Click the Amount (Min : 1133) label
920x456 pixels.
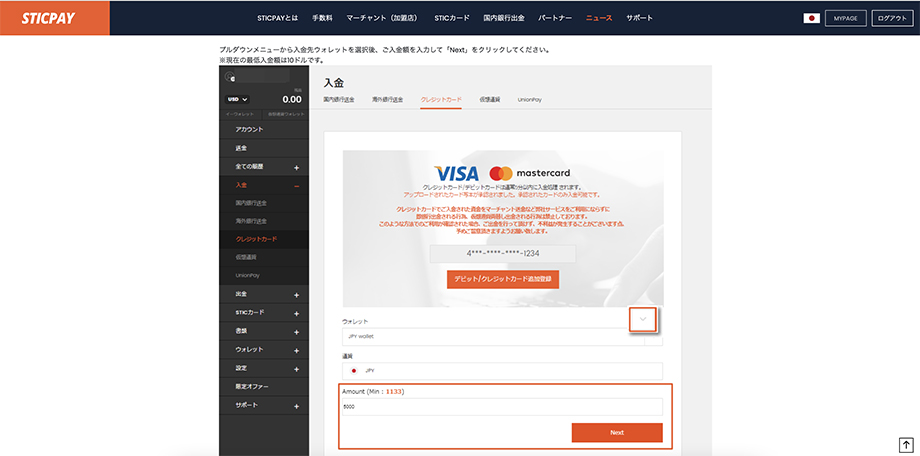point(373,391)
